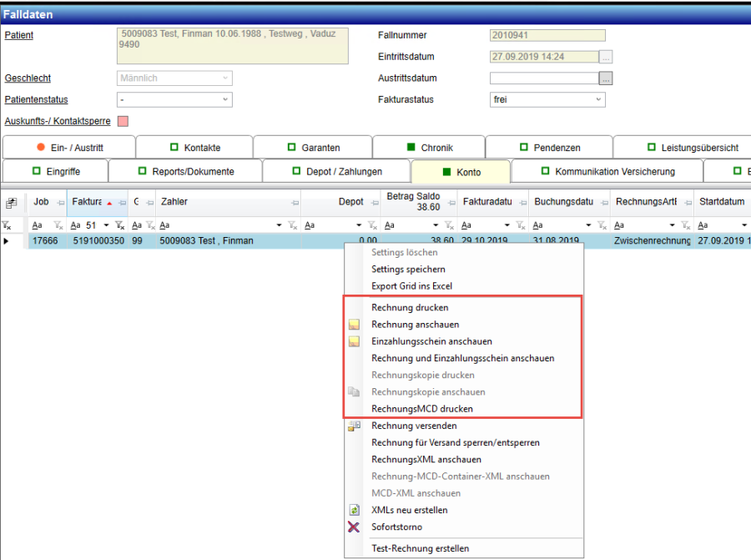Viewport: 751px width, 560px height.
Task: Pin the Job column
Action: click(x=60, y=203)
